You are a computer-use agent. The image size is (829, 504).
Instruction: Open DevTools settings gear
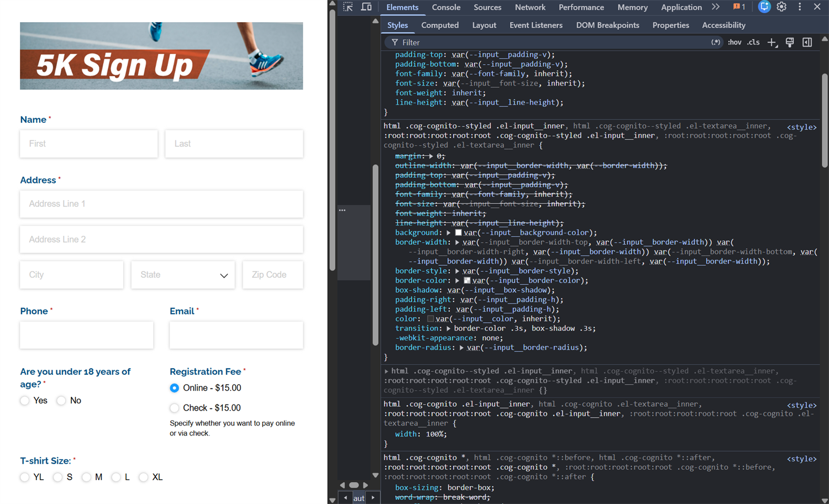pyautogui.click(x=781, y=7)
